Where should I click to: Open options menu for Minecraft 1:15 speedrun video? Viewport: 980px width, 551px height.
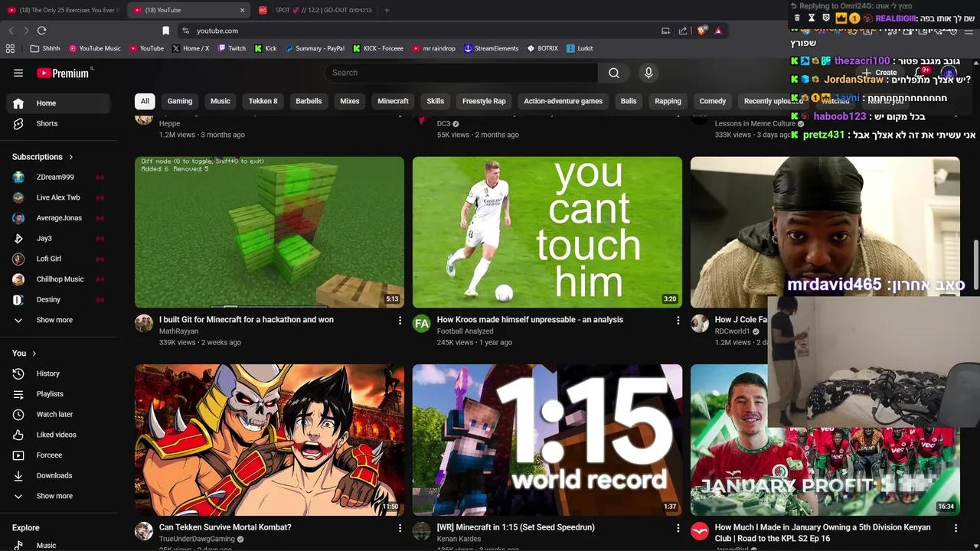click(x=678, y=528)
